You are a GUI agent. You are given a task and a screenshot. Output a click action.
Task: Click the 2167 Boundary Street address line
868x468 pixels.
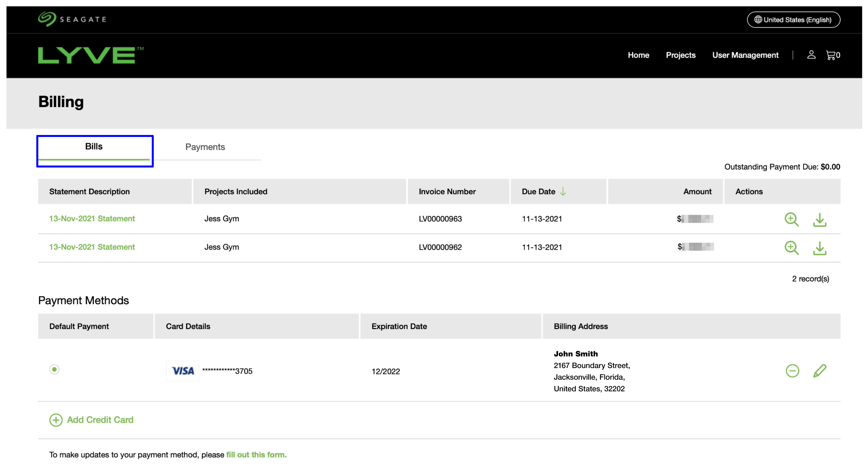592,366
